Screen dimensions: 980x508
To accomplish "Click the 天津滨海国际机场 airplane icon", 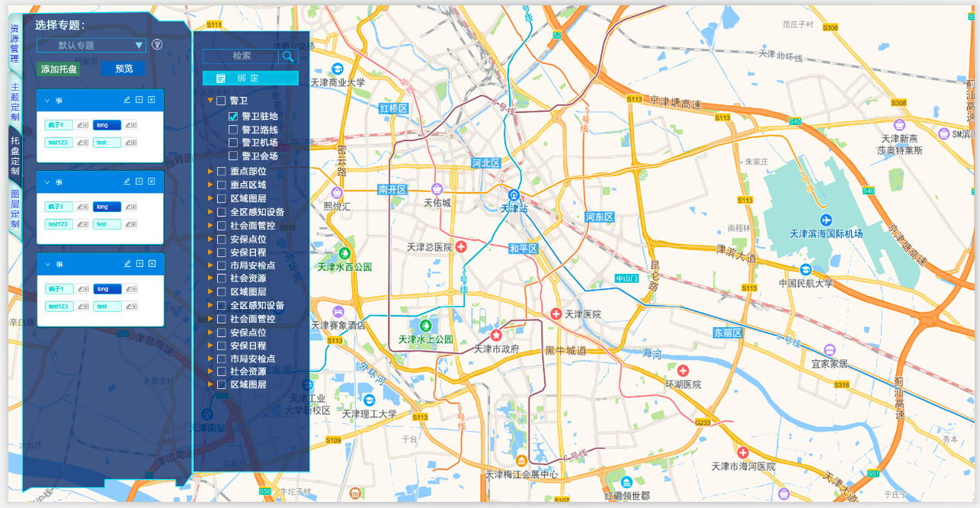I will point(828,221).
